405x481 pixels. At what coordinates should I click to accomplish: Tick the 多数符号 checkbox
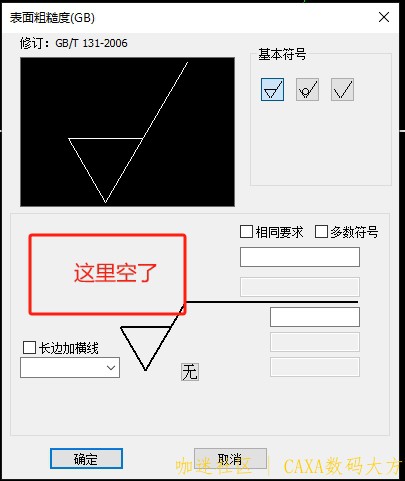tap(321, 231)
